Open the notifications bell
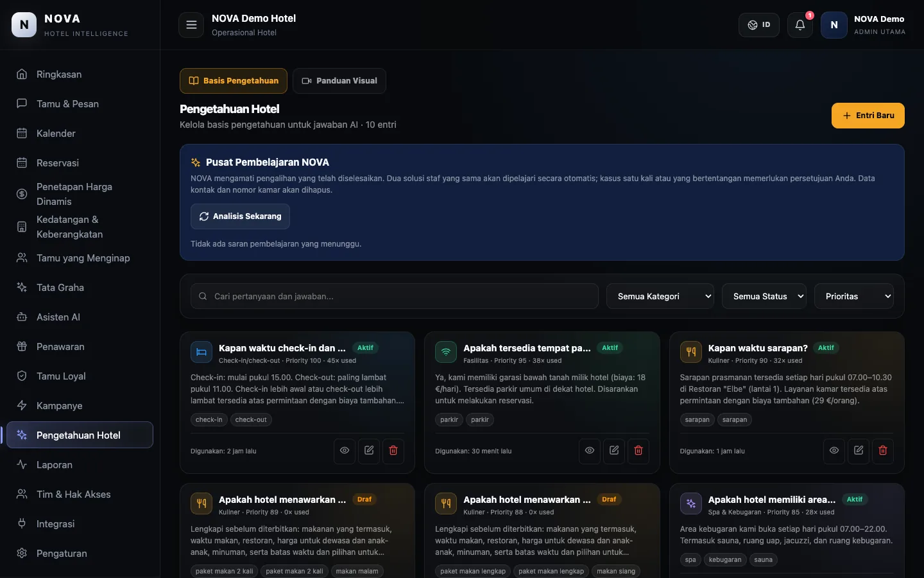Image resolution: width=924 pixels, height=578 pixels. [x=800, y=25]
